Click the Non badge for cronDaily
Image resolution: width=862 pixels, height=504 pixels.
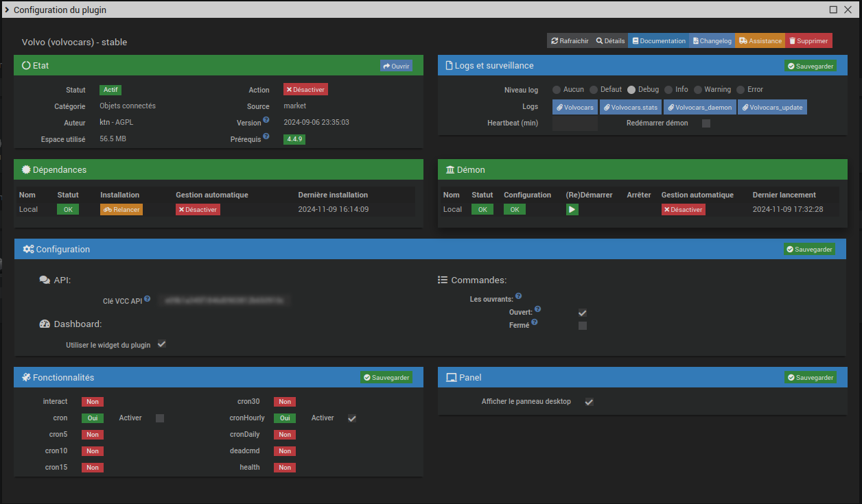pos(285,435)
